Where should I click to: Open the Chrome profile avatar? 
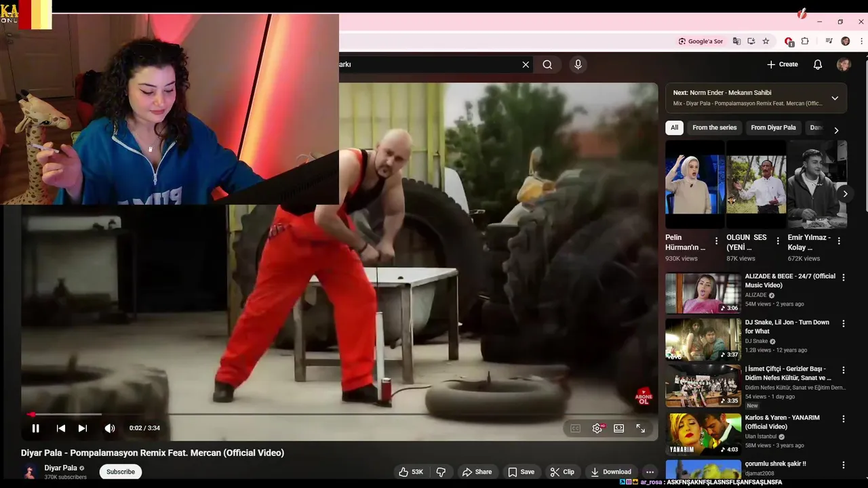[845, 41]
